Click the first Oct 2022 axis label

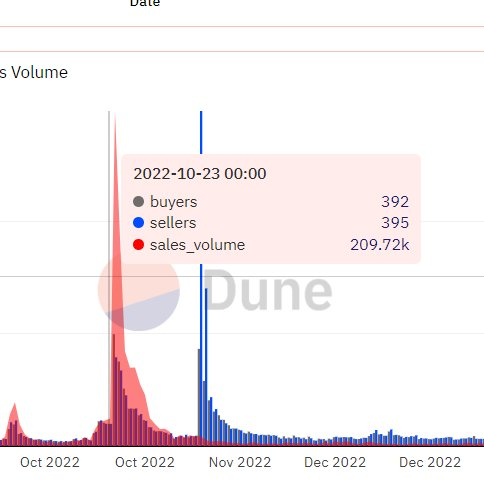tap(50, 462)
